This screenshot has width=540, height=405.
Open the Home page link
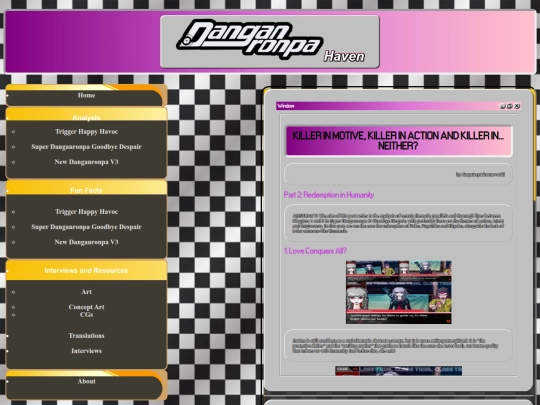[x=86, y=95]
